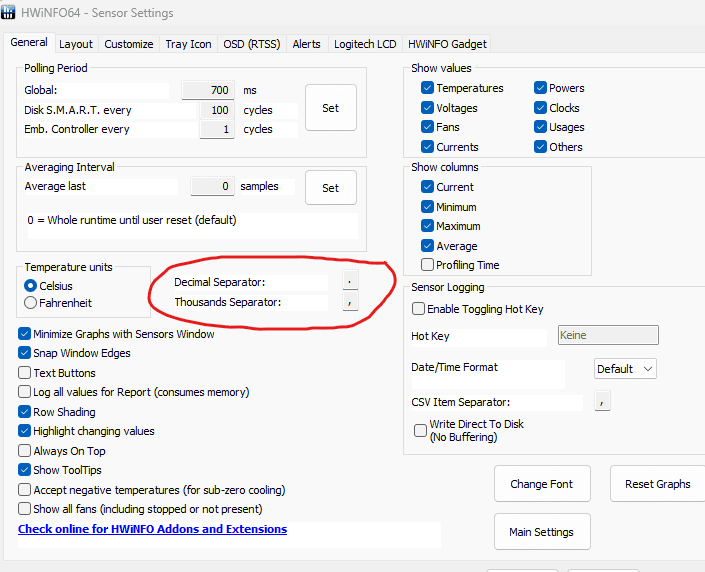The image size is (705, 572).
Task: Enable Show all fans option
Action: click(x=24, y=509)
